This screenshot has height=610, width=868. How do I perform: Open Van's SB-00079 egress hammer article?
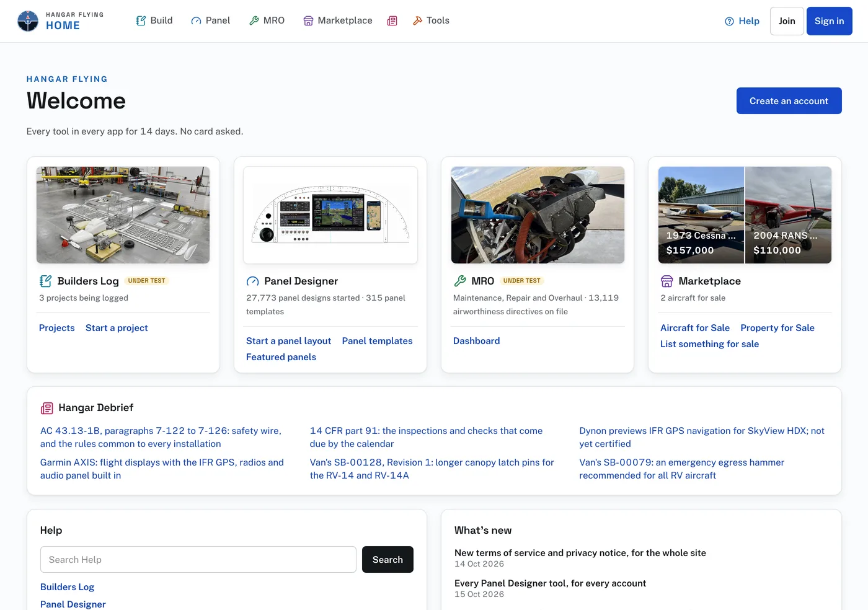(682, 469)
